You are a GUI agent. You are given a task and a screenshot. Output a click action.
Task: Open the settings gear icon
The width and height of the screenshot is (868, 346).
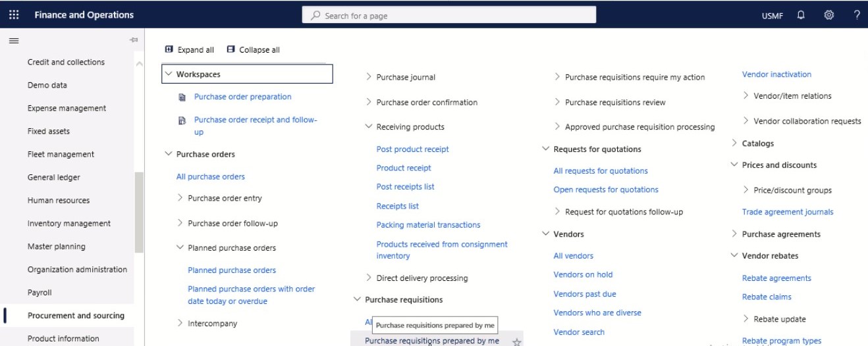point(829,14)
